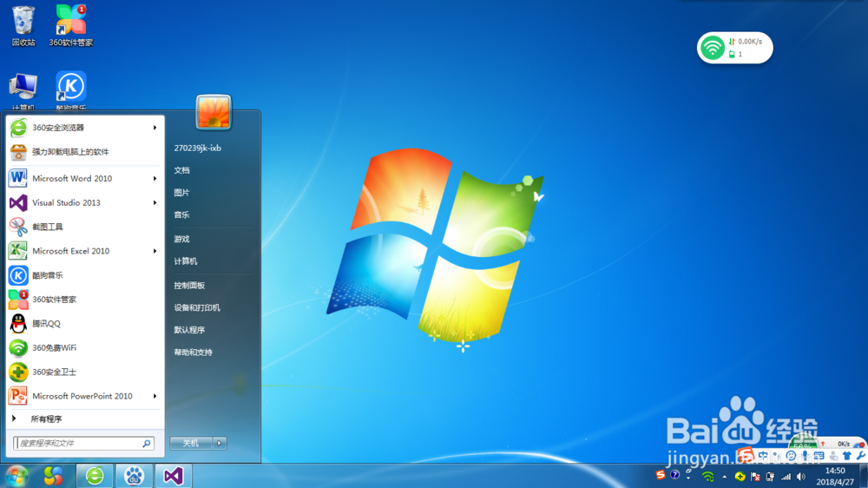Open Microsoft Word 2010 in Start menu
This screenshot has width=868, height=488.
83,178
